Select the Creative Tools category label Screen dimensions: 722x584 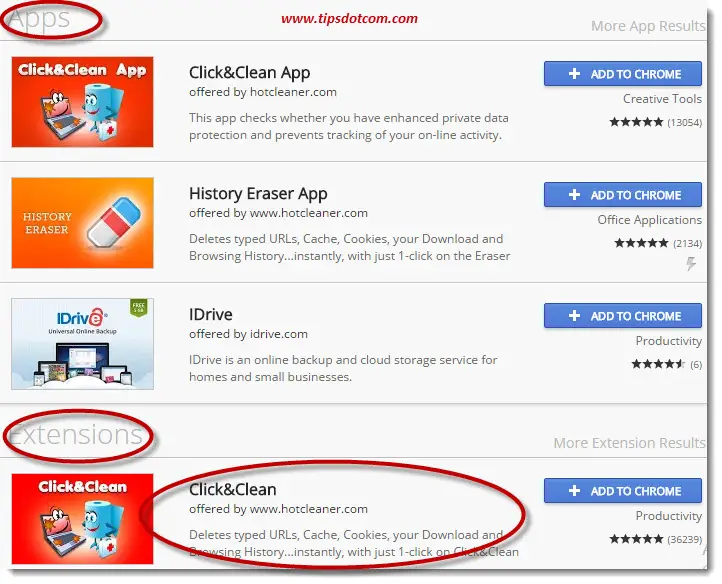coord(662,99)
